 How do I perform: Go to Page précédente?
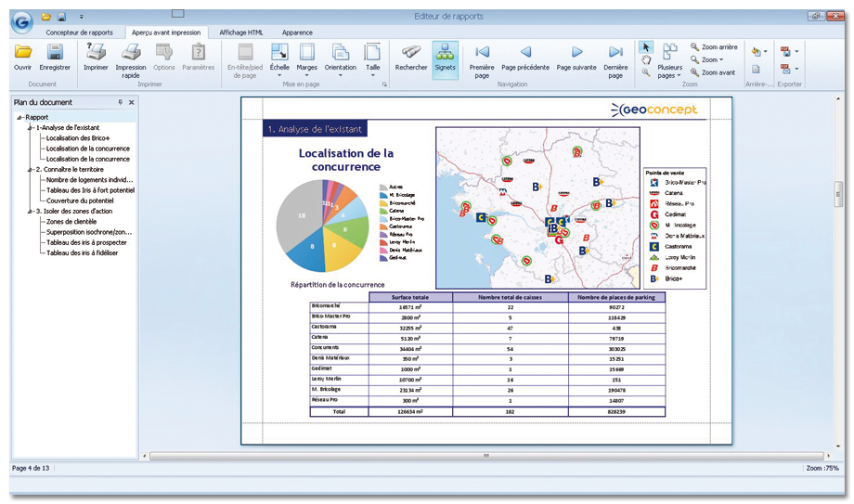click(525, 58)
